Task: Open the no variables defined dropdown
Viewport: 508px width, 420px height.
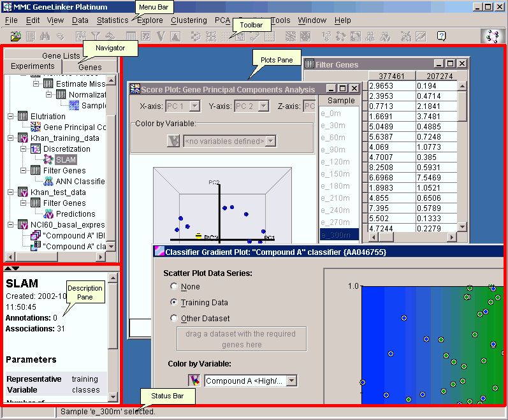Action: coord(270,141)
